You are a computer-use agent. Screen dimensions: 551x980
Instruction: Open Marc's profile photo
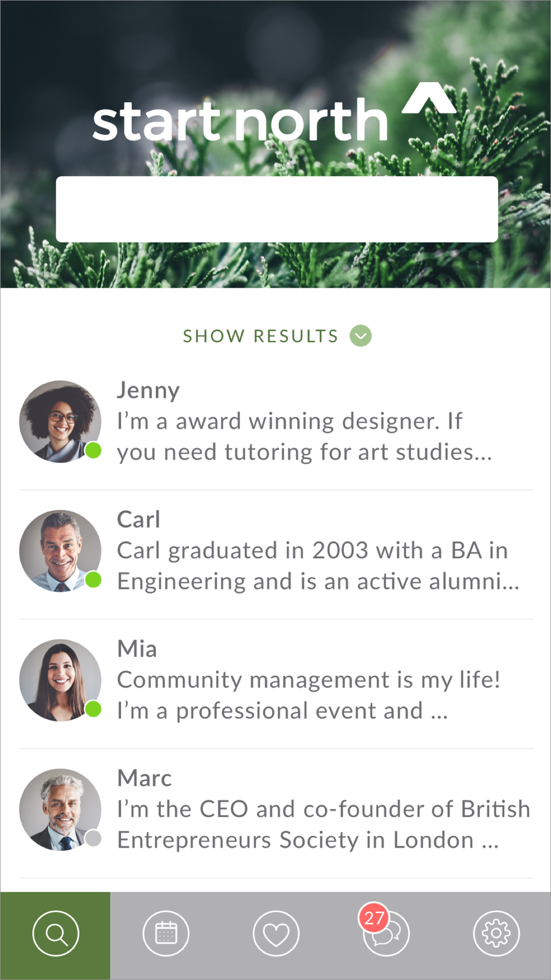[60, 810]
